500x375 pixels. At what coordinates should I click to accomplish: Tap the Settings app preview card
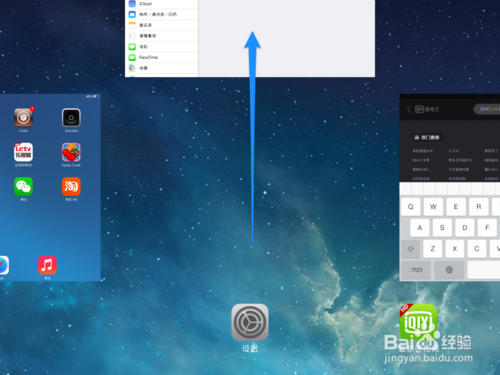point(250,38)
